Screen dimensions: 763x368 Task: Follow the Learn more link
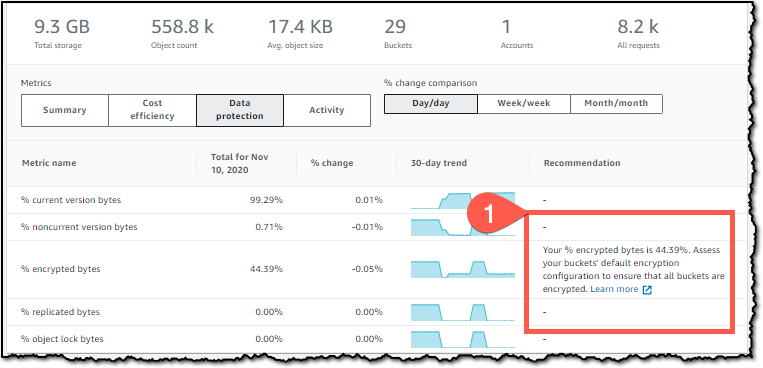click(x=614, y=289)
